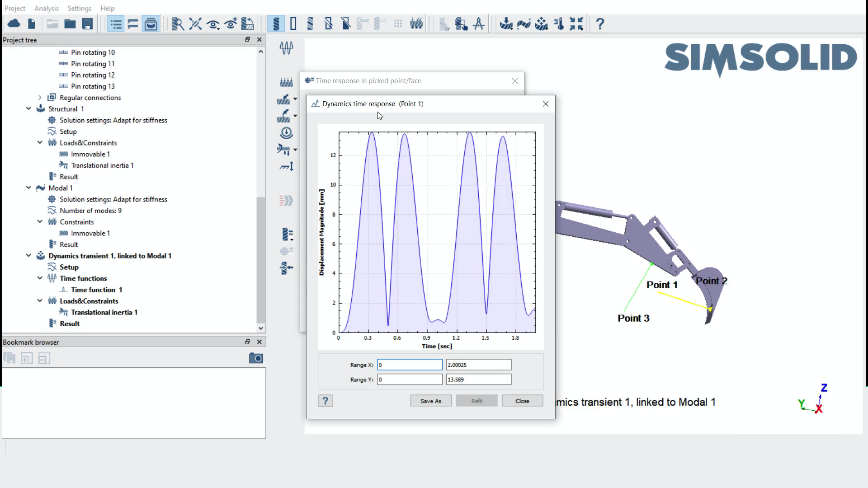Click the measure compass tool icon
The width and height of the screenshot is (868, 488).
[x=479, y=23]
